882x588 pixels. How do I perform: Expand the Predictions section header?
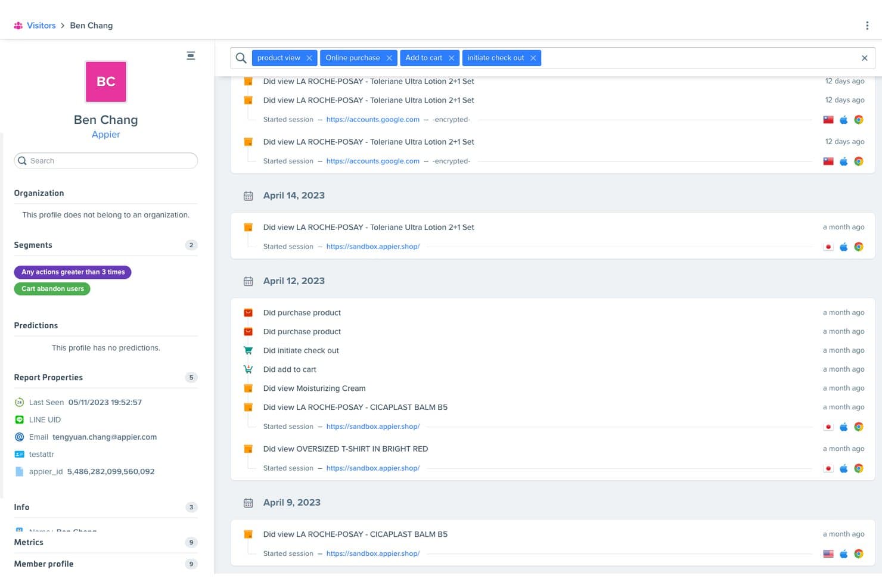coord(105,325)
